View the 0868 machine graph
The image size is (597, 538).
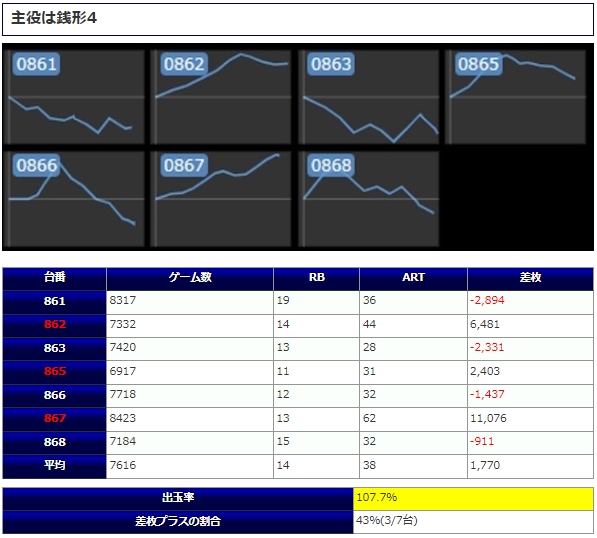pos(369,199)
